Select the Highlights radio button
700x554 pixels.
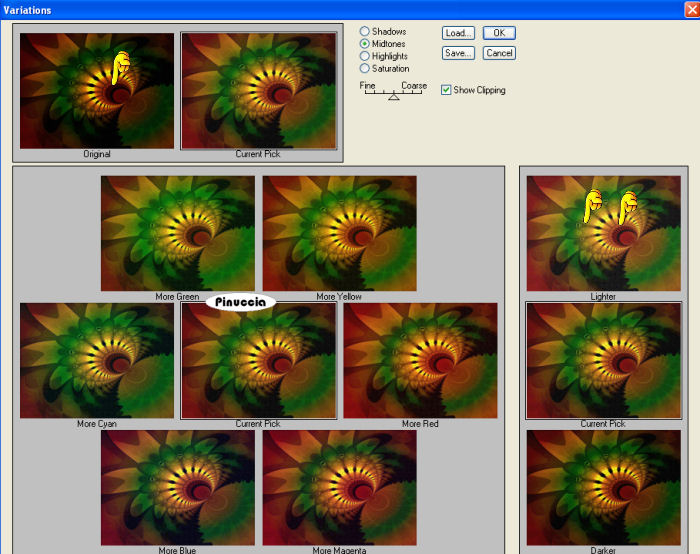365,56
